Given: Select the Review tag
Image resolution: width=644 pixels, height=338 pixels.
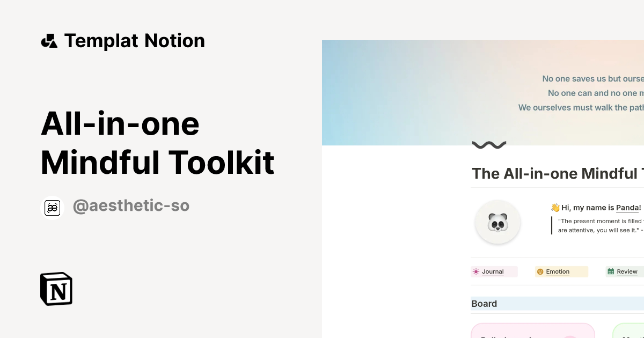Looking at the screenshot, I should pyautogui.click(x=624, y=271).
